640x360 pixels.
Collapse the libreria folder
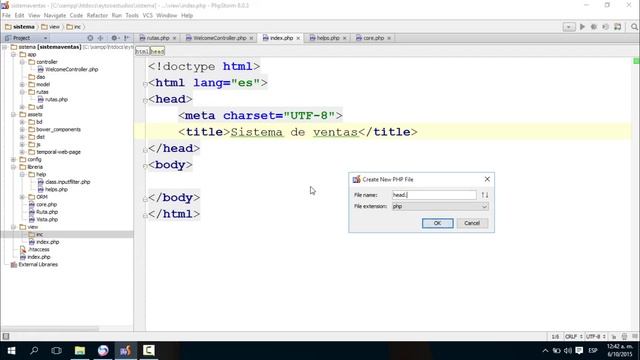point(13,167)
